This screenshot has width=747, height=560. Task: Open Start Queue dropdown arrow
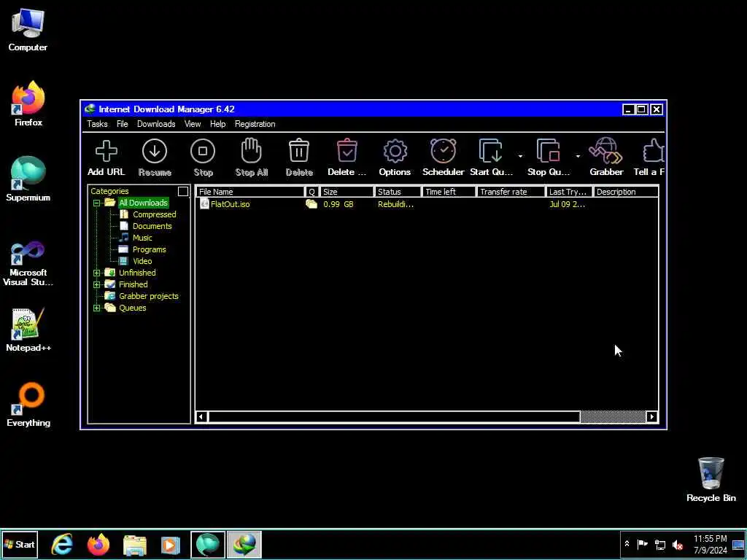pyautogui.click(x=520, y=156)
